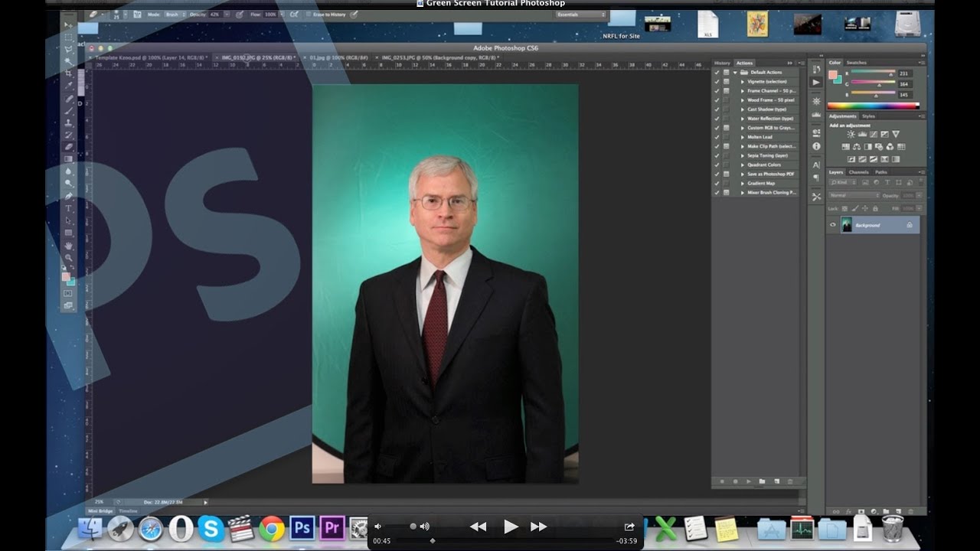Add a Curves adjustment
980x551 pixels.
click(873, 134)
